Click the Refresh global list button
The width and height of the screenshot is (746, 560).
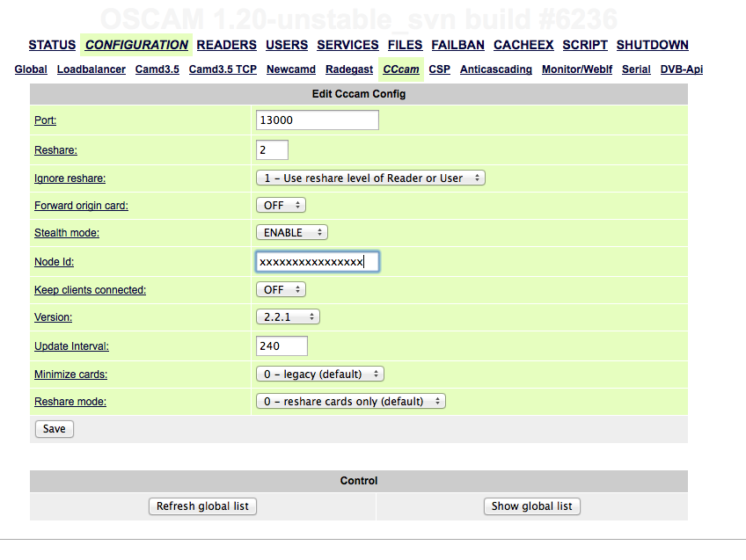pyautogui.click(x=202, y=506)
